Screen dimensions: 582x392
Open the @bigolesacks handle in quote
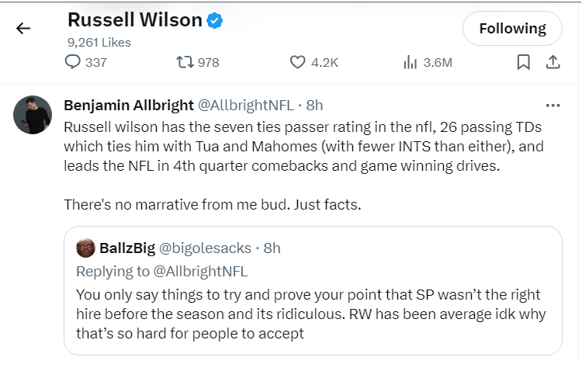tap(205, 248)
